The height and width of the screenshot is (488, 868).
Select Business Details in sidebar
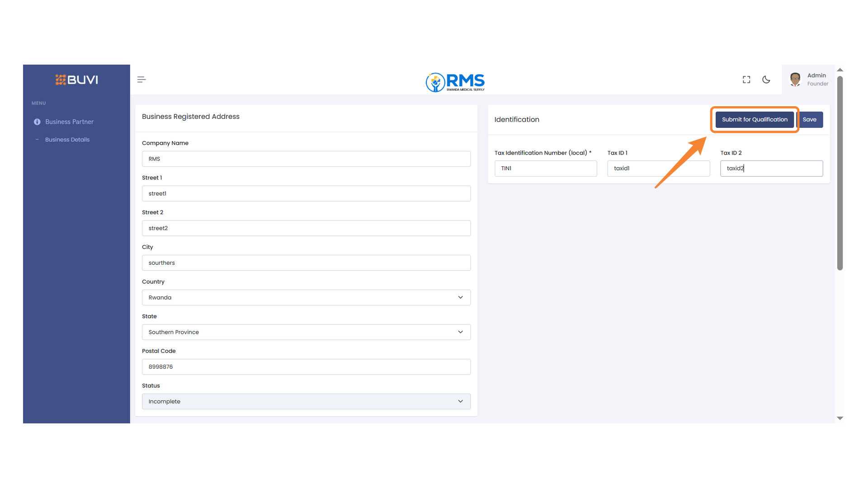pos(67,140)
